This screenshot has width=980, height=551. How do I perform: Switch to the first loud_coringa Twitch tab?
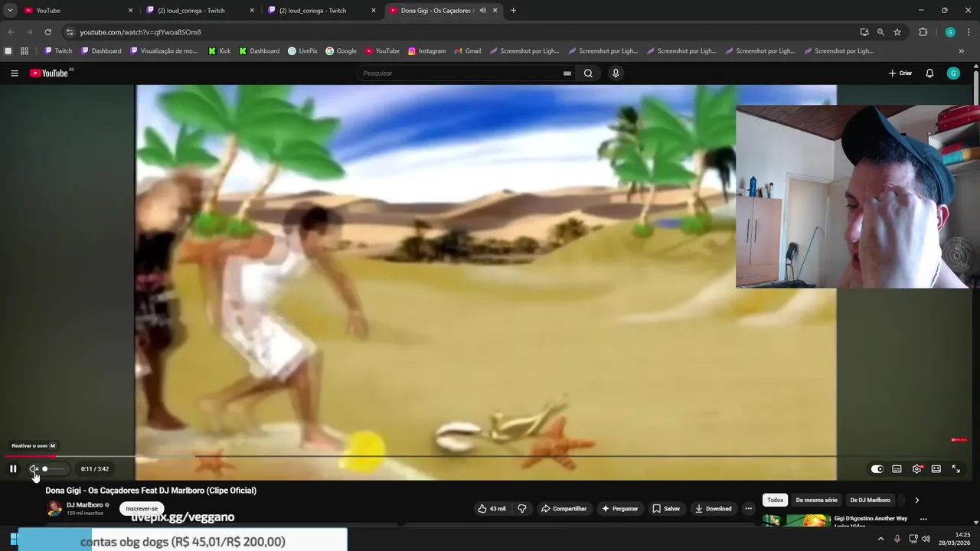(x=201, y=11)
